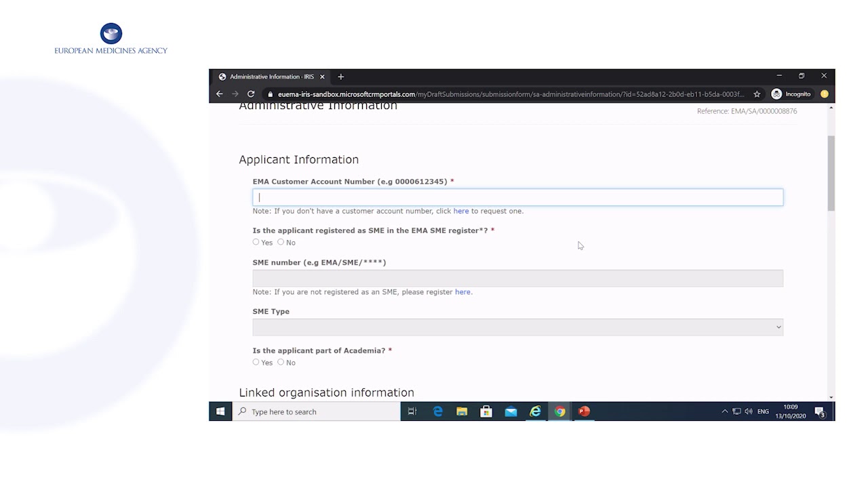Click the SME number input field

[x=517, y=278]
